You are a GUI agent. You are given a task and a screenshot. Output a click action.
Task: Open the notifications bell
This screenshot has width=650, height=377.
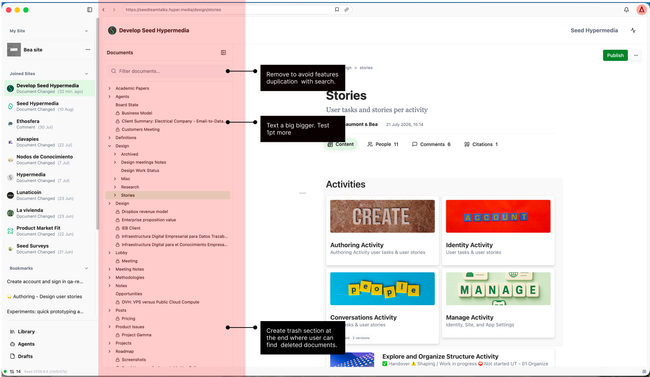click(626, 10)
